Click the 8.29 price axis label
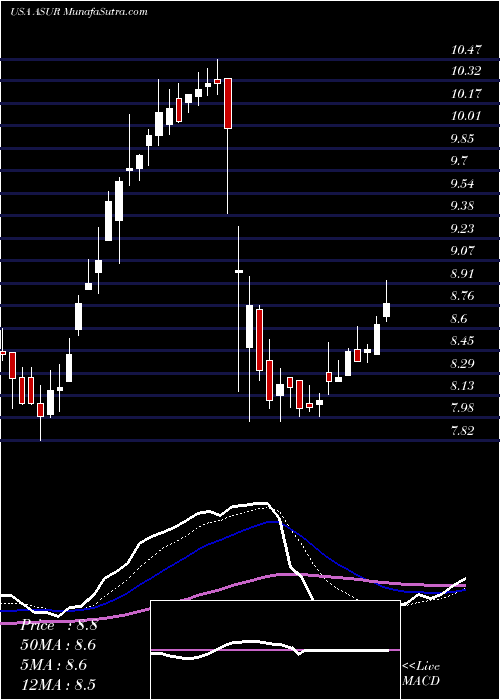Image resolution: width=500 pixels, height=700 pixels. coord(463,363)
